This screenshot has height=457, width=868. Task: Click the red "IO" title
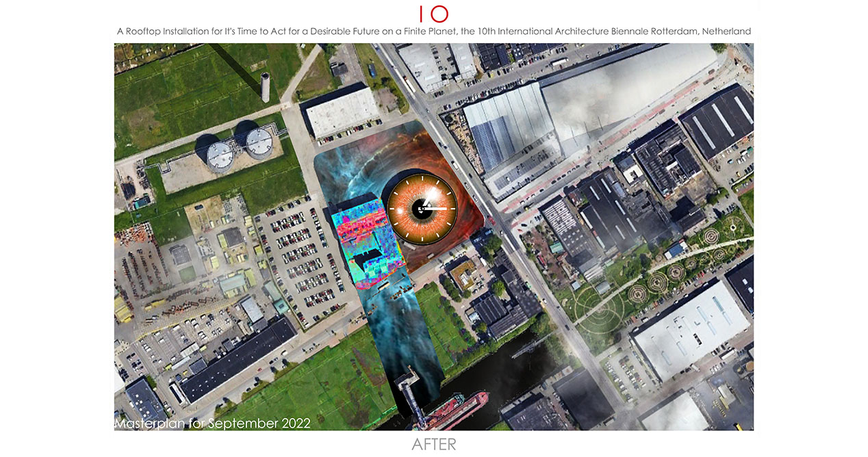pyautogui.click(x=433, y=14)
